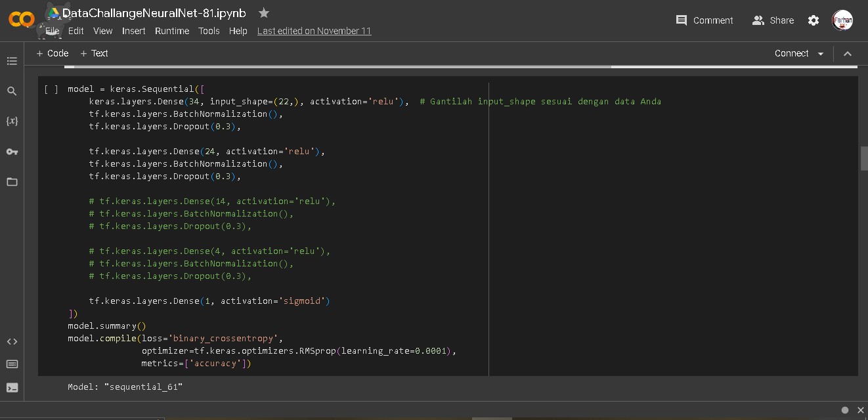Open the Files folder icon
Image resolution: width=868 pixels, height=420 pixels.
12,182
